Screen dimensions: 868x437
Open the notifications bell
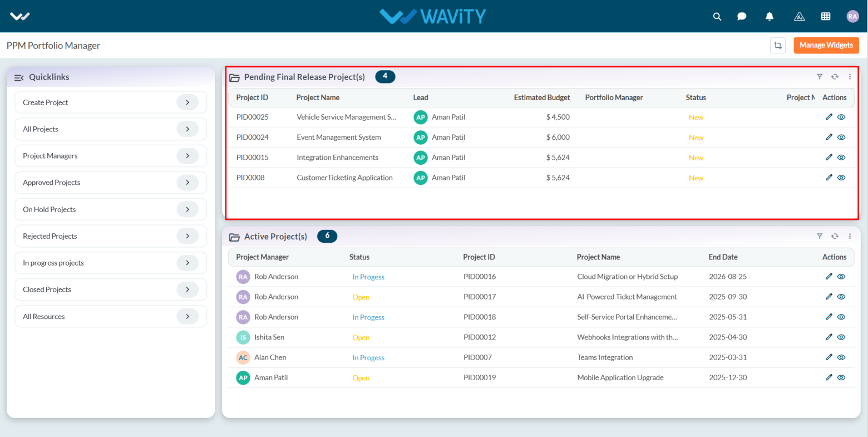click(x=770, y=16)
